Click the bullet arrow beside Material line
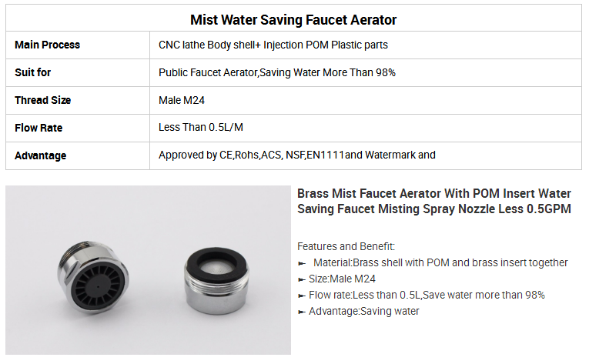 pos(302,263)
